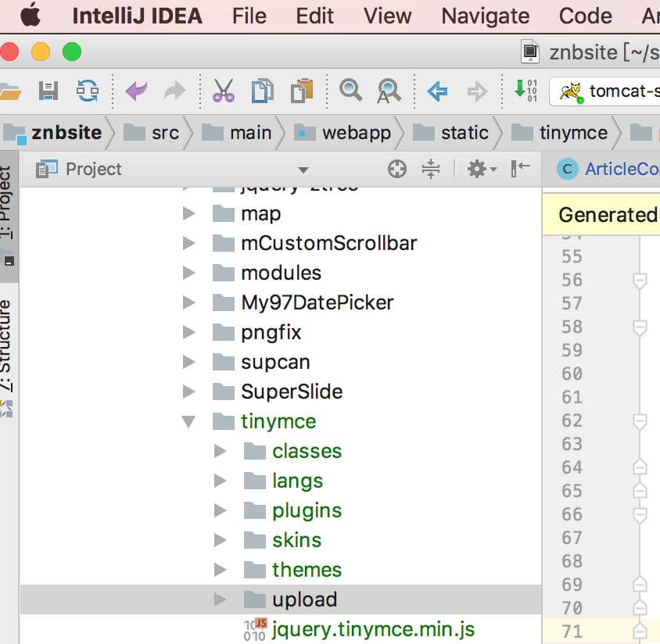This screenshot has height=644, width=660.
Task: Click the Save All floppy disk icon
Action: pos(48,91)
